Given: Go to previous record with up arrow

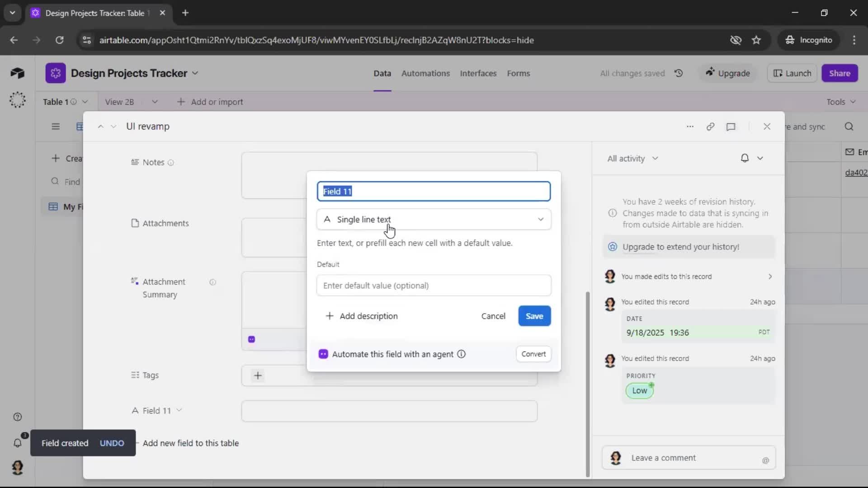Looking at the screenshot, I should pyautogui.click(x=100, y=127).
